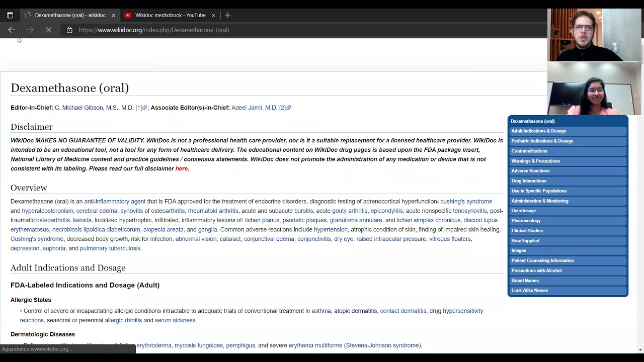Open cushing's syndrome link in overview

coord(466,202)
